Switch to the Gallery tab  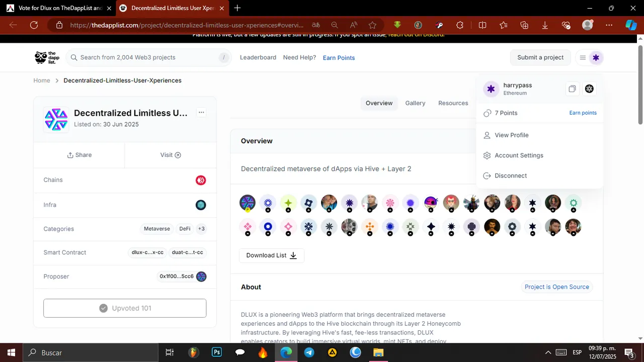pyautogui.click(x=415, y=103)
